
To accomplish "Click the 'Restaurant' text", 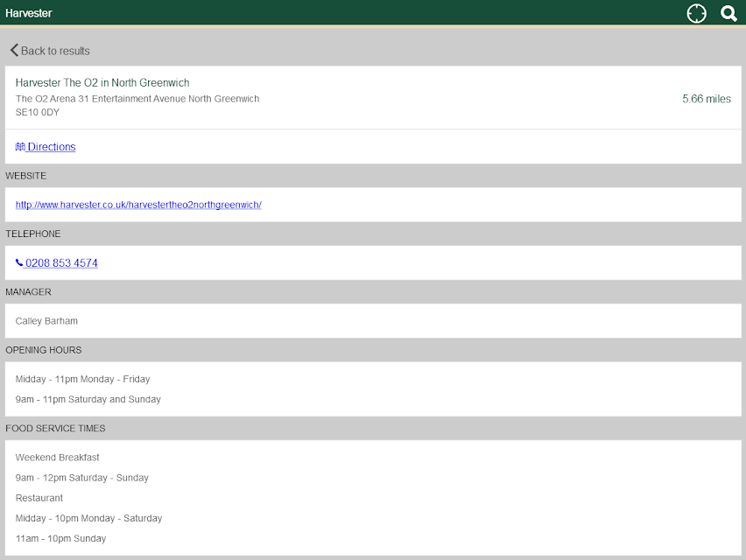I will tap(39, 498).
